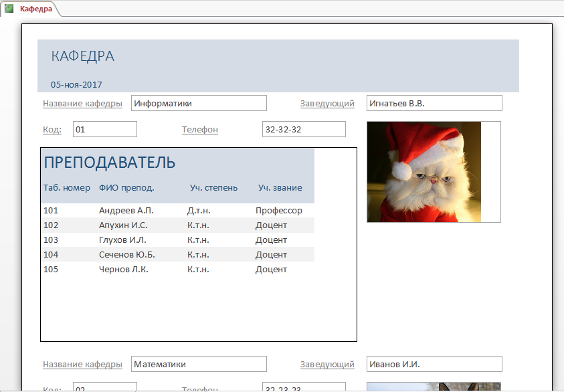
Task: Select table number 101
Action: coord(51,211)
